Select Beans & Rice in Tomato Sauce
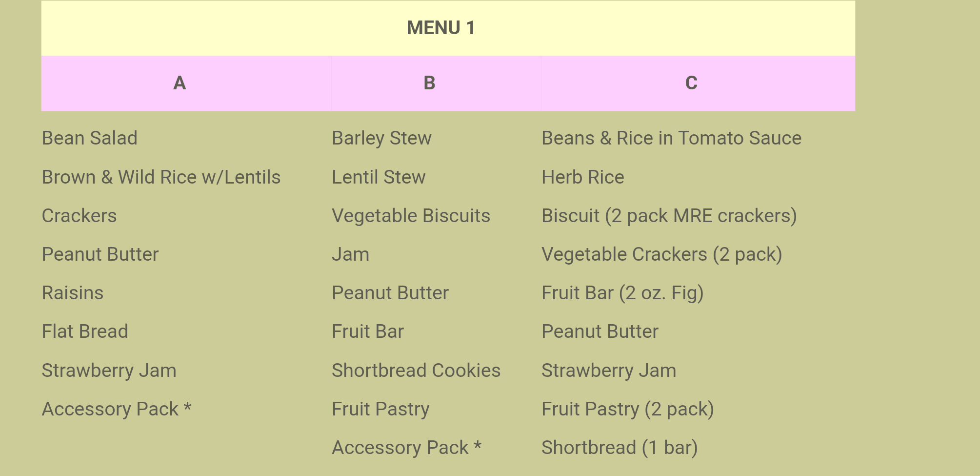 pos(671,138)
